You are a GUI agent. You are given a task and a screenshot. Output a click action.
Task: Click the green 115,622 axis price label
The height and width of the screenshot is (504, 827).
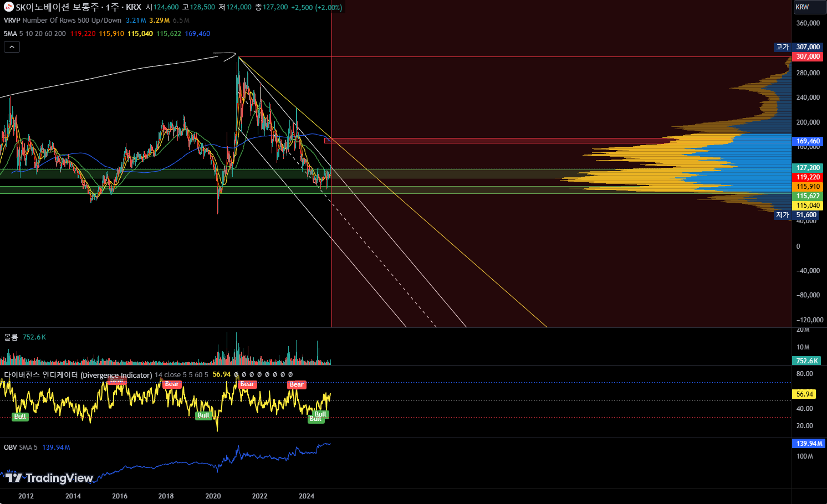(x=808, y=196)
